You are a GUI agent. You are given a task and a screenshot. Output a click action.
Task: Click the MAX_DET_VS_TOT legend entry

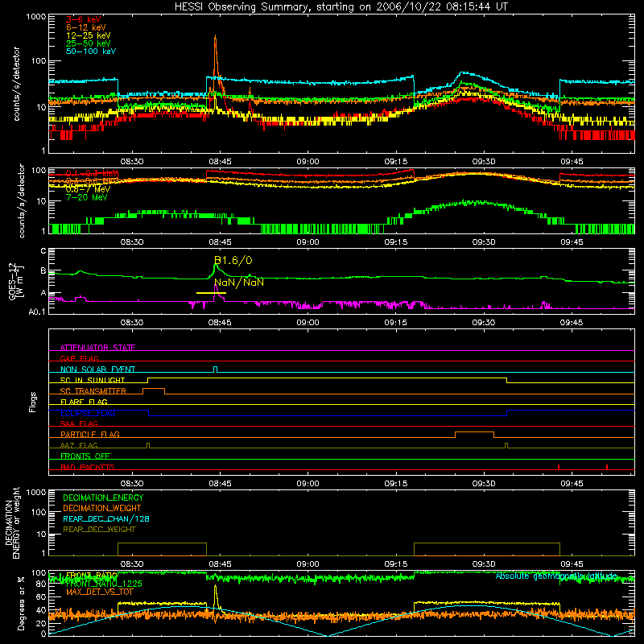(x=100, y=592)
